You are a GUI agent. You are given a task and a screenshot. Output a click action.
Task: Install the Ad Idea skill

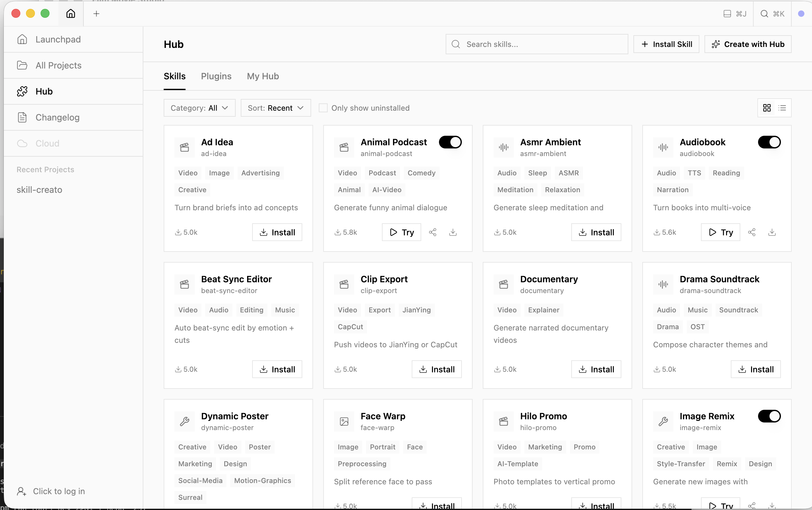pyautogui.click(x=277, y=232)
